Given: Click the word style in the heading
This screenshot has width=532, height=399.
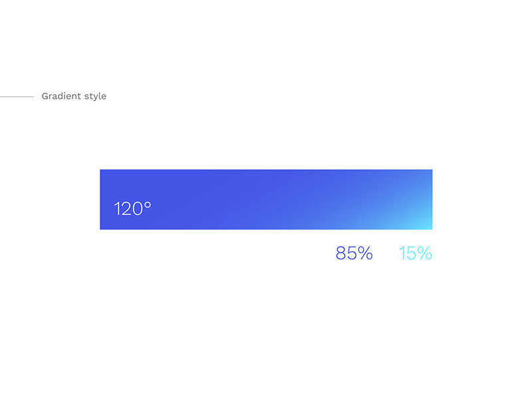Looking at the screenshot, I should [95, 96].
